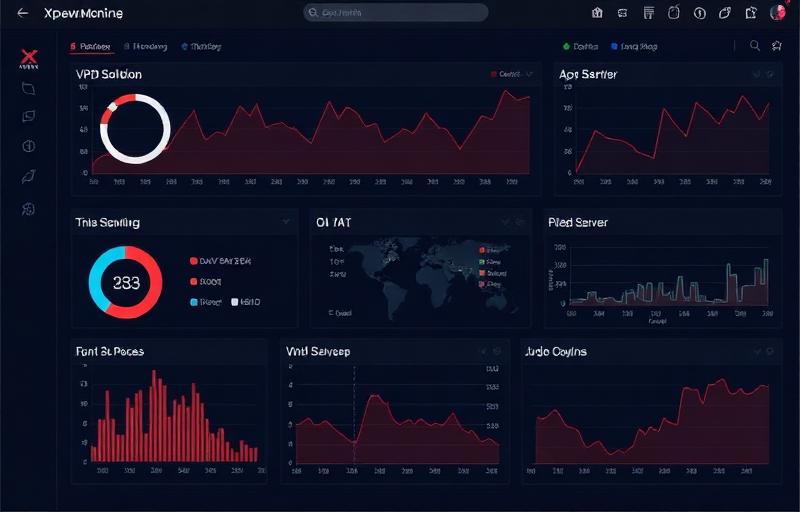Expand the This Sending panel chevron
Viewport: 800px width, 512px height.
286,221
